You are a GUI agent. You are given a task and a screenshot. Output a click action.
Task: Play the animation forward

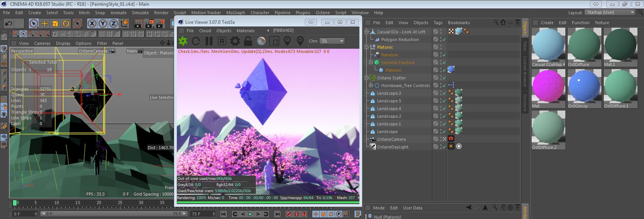(x=250, y=214)
